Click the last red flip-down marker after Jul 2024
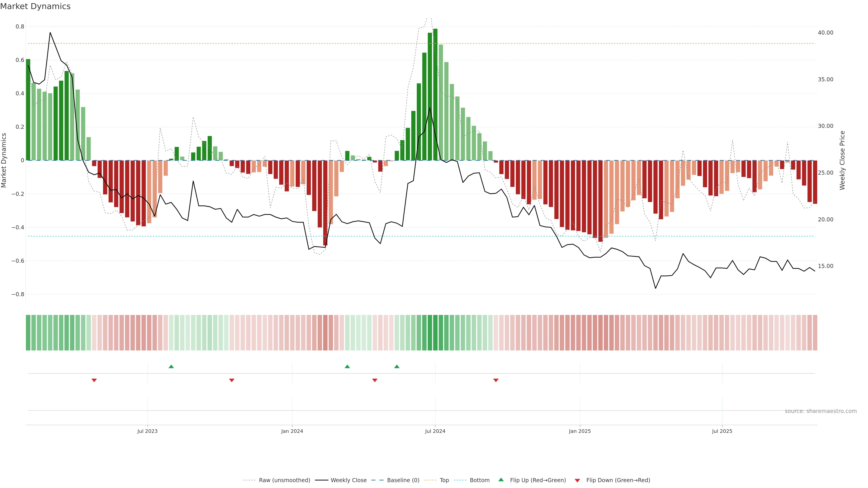The image size is (868, 488). (x=496, y=380)
